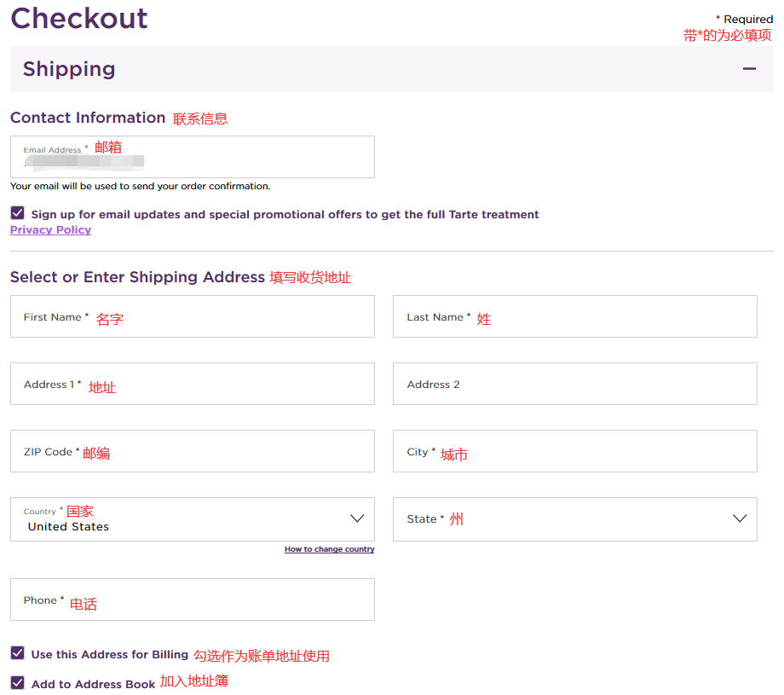Select the City field
784x695 pixels.
click(x=575, y=451)
